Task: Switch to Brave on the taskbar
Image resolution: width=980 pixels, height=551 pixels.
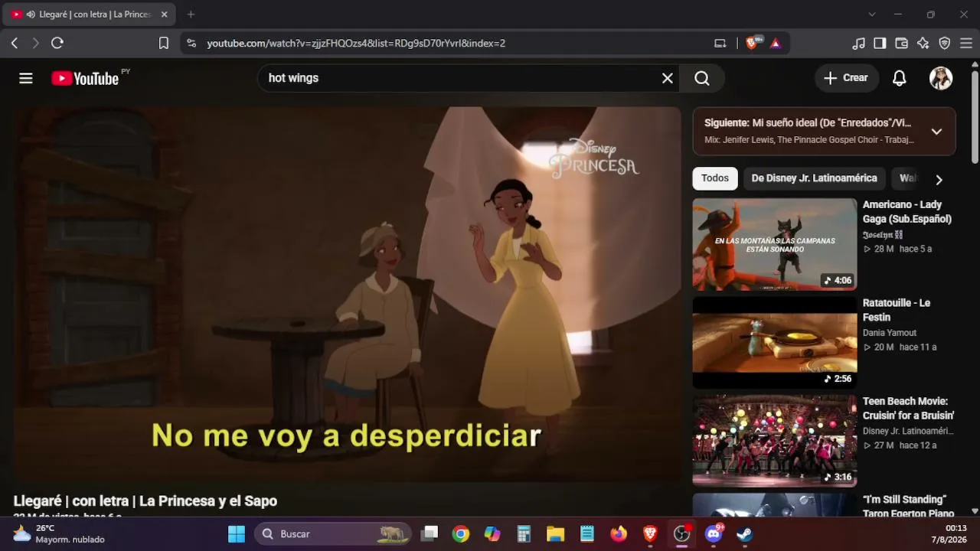Action: pos(650,534)
